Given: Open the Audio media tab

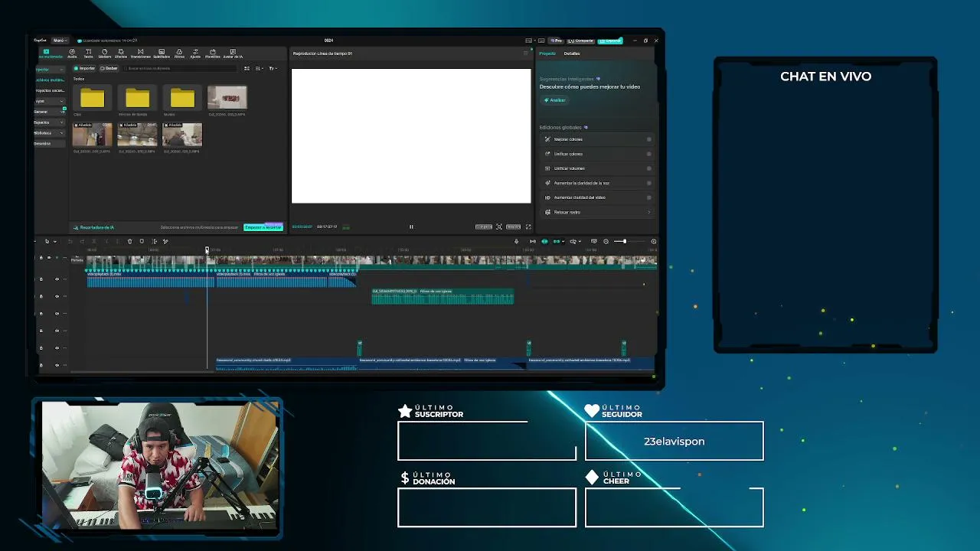Looking at the screenshot, I should pyautogui.click(x=72, y=54).
